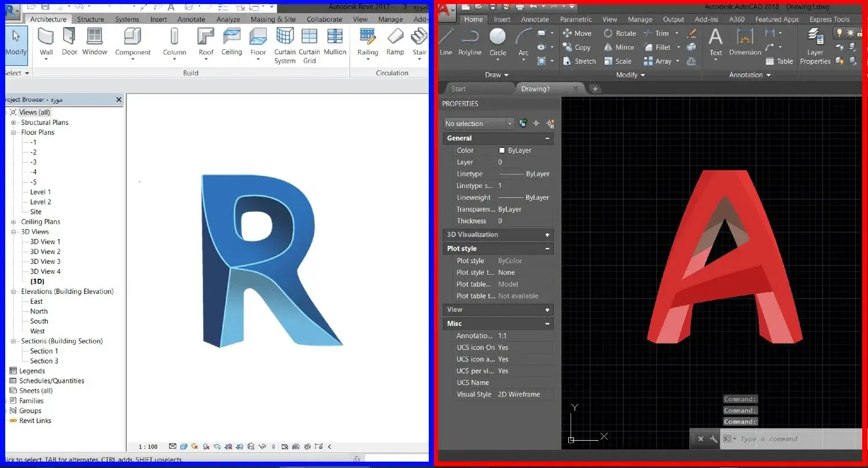Activate the Circle draw tool
Viewport: 868px width, 468px height.
click(x=498, y=42)
